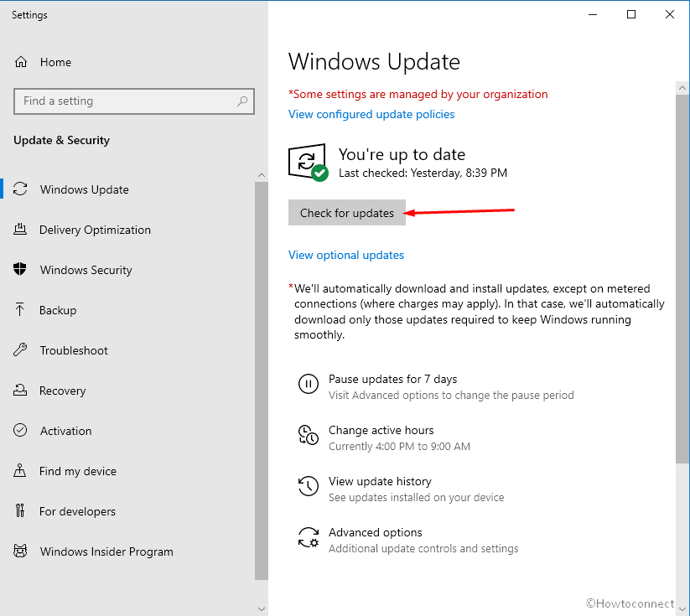Open Windows Insider Program settings
Viewport: 690px width, 616px height.
pos(127,551)
